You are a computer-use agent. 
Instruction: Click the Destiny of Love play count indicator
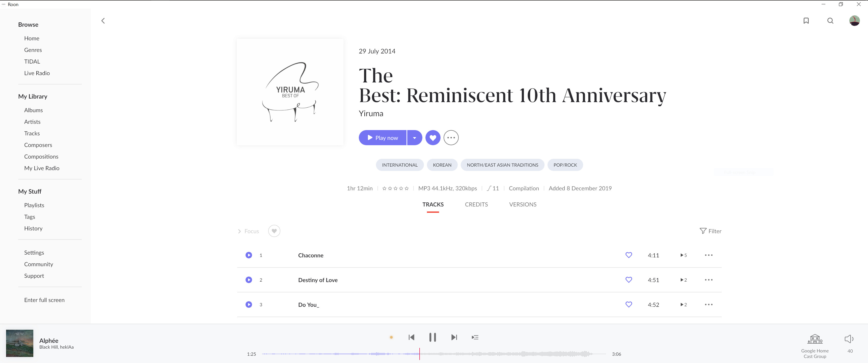point(683,280)
